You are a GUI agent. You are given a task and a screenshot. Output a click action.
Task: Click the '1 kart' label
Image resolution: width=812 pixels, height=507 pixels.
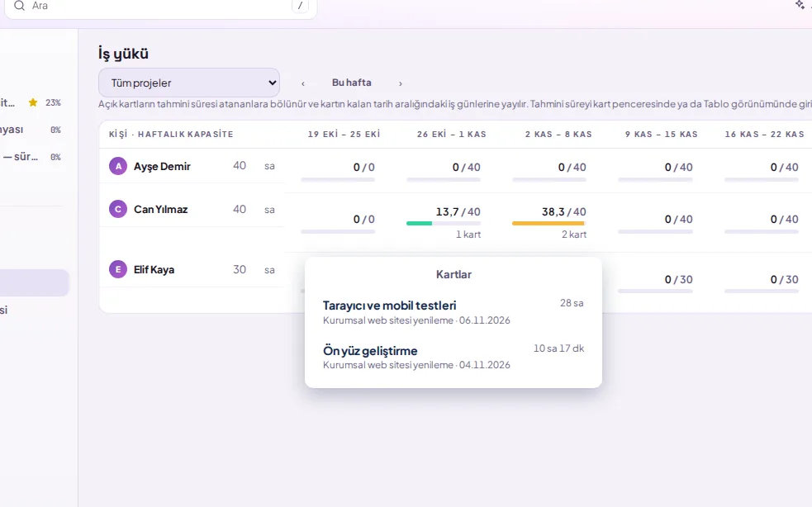click(x=468, y=235)
